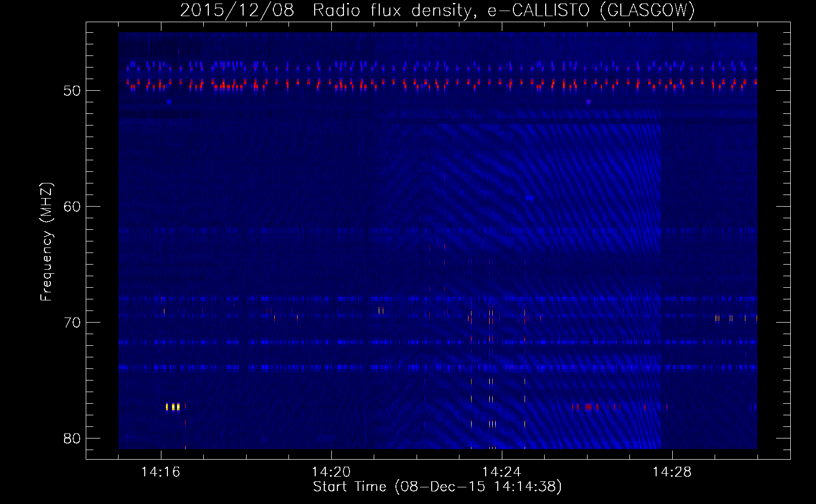The width and height of the screenshot is (816, 504).
Task: Click the yellow burst near 14:16 at 77 MHz
Action: 172,407
